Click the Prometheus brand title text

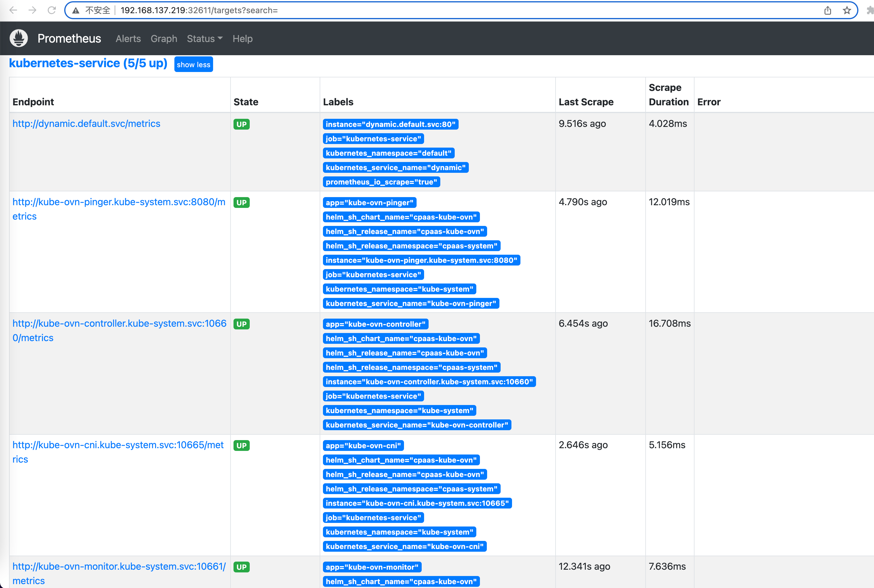(69, 38)
